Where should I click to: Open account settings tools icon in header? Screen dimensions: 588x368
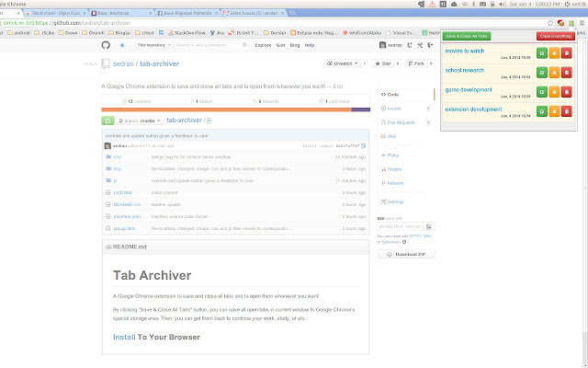[420, 45]
